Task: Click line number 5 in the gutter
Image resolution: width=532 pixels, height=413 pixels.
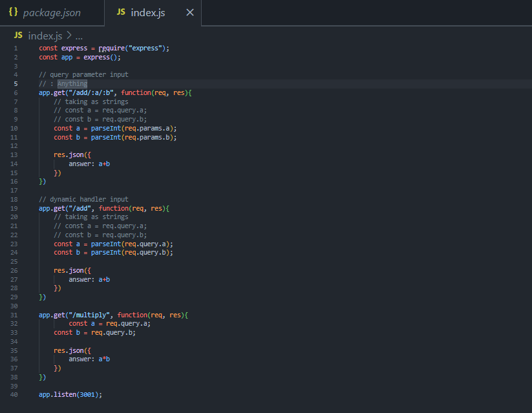Action: point(16,84)
